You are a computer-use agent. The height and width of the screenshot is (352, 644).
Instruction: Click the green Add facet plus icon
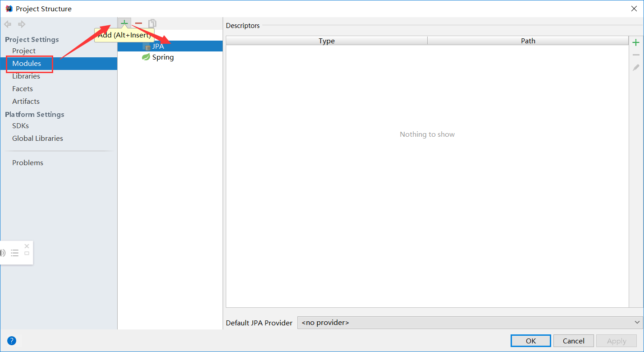coord(124,23)
